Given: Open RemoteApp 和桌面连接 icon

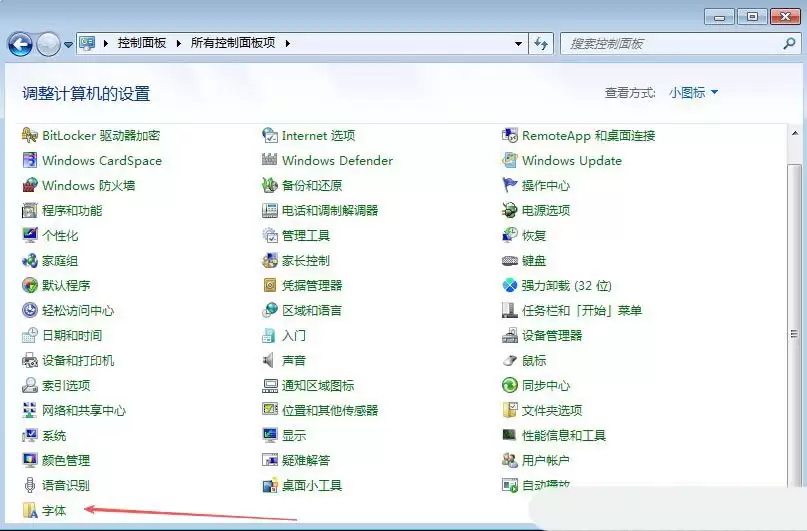Looking at the screenshot, I should (x=510, y=135).
